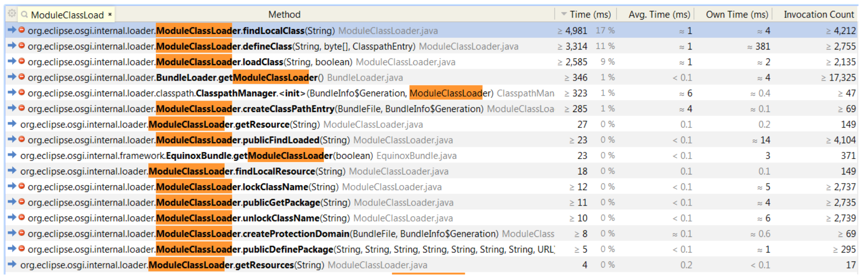This screenshot has width=868, height=278.
Task: Sort by Own Time (ms) column header
Action: (x=737, y=14)
